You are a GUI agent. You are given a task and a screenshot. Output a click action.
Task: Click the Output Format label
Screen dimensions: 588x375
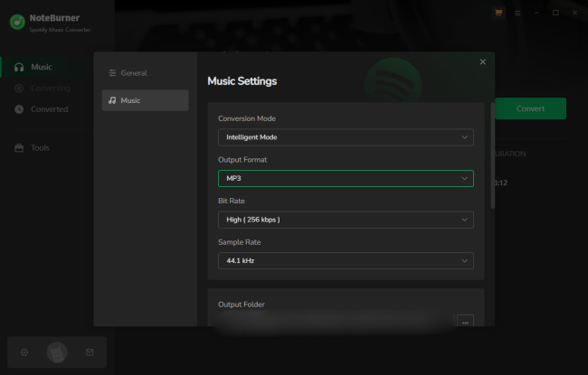pyautogui.click(x=242, y=160)
